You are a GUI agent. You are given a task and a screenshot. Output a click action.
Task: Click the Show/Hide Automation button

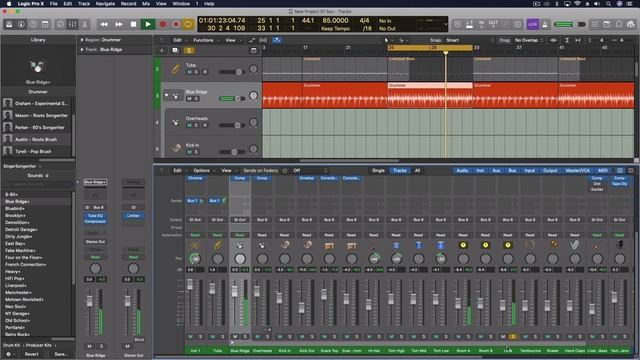pos(252,40)
